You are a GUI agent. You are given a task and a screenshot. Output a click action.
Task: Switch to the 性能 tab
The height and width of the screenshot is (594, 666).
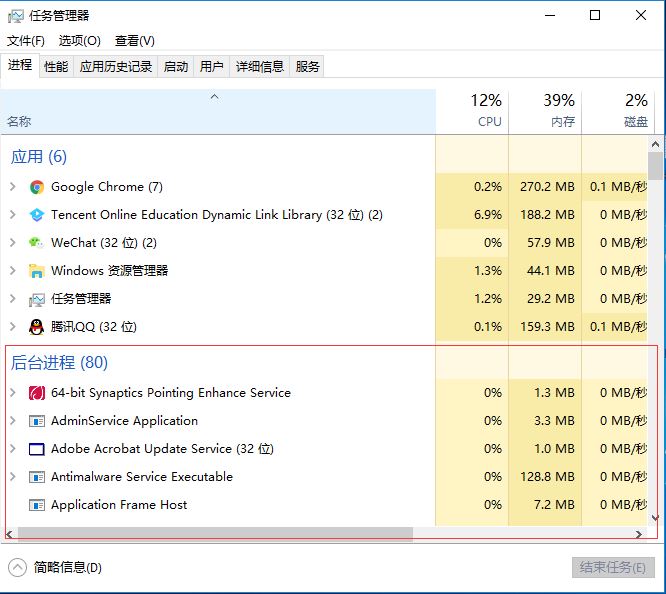pyautogui.click(x=56, y=67)
